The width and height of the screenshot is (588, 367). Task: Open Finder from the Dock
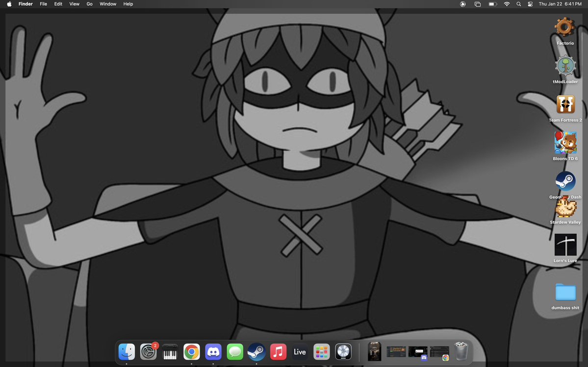(127, 352)
